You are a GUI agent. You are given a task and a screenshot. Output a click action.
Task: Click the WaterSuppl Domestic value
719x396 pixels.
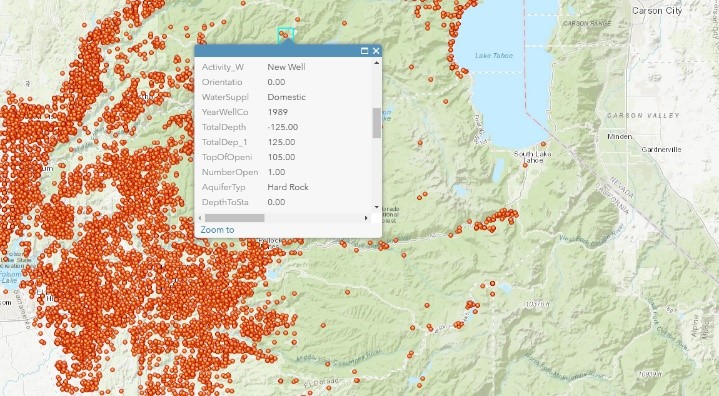[286, 97]
